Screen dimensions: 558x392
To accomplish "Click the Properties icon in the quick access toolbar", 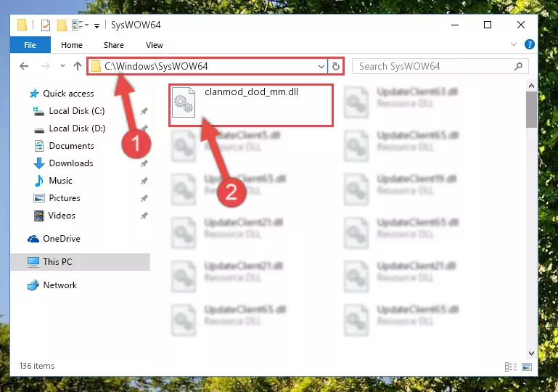I will point(46,25).
